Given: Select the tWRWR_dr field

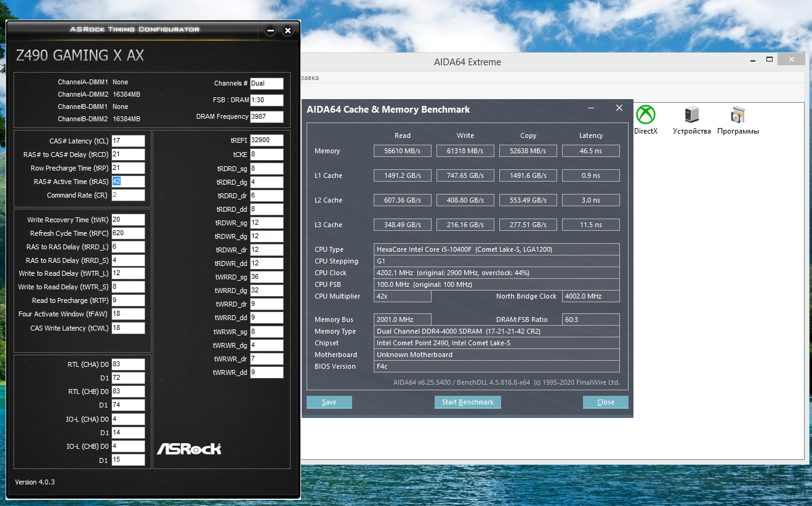Looking at the screenshot, I should click(267, 359).
